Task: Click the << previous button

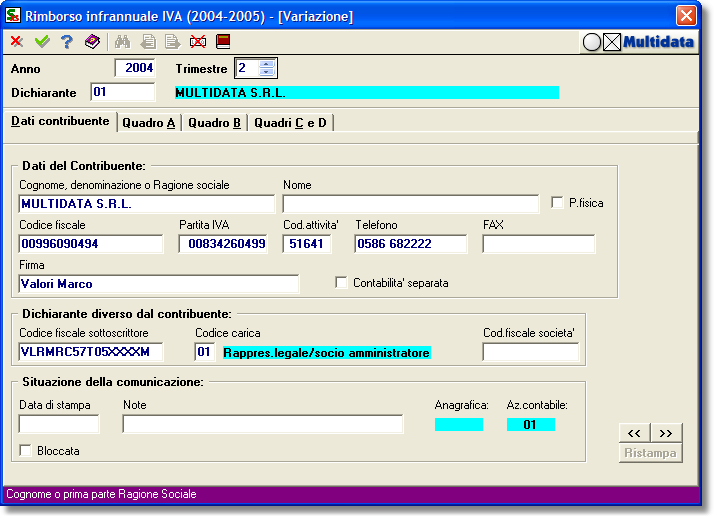Action: tap(635, 433)
